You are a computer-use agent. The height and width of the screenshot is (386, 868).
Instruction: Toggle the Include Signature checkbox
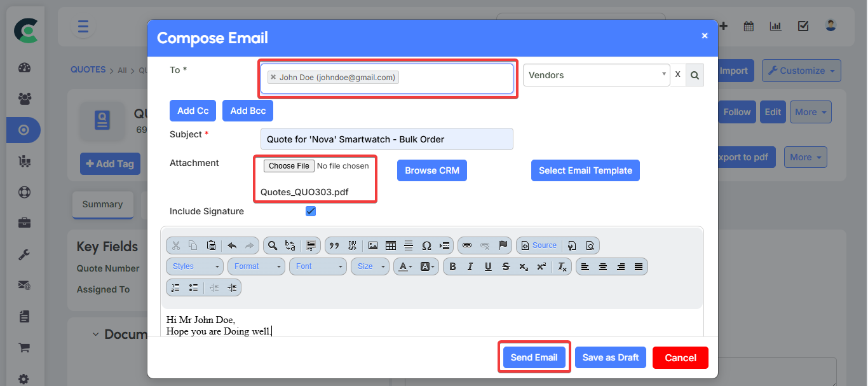coord(311,211)
